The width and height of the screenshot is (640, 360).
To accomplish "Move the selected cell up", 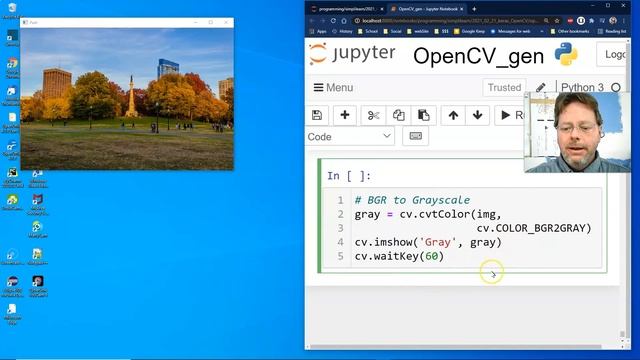I will click(x=453, y=116).
